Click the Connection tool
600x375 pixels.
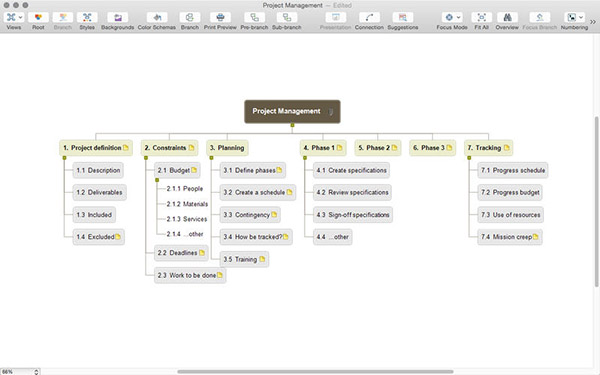[x=369, y=18]
